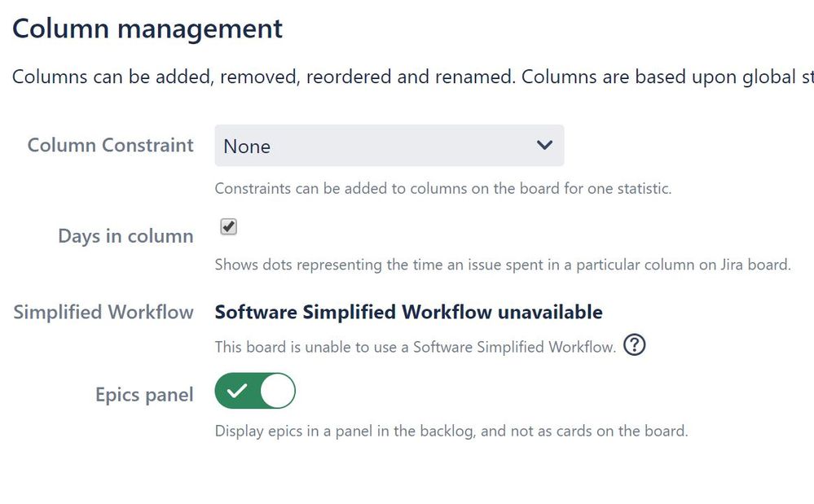Image resolution: width=814 pixels, height=504 pixels.
Task: Click Software Simplified Workflow unavailable text
Action: 408,312
